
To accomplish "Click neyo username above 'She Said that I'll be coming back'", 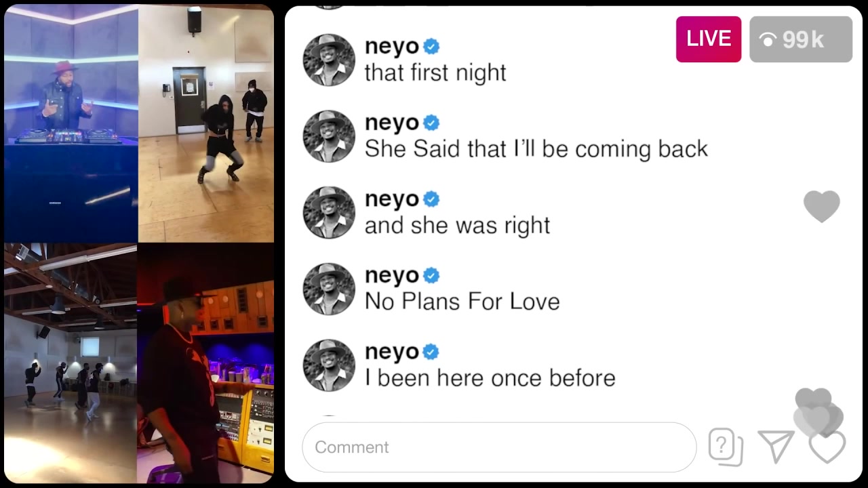I will click(x=392, y=123).
